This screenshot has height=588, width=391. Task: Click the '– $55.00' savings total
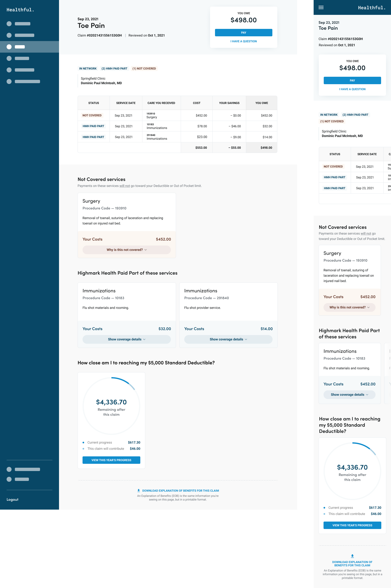[235, 148]
